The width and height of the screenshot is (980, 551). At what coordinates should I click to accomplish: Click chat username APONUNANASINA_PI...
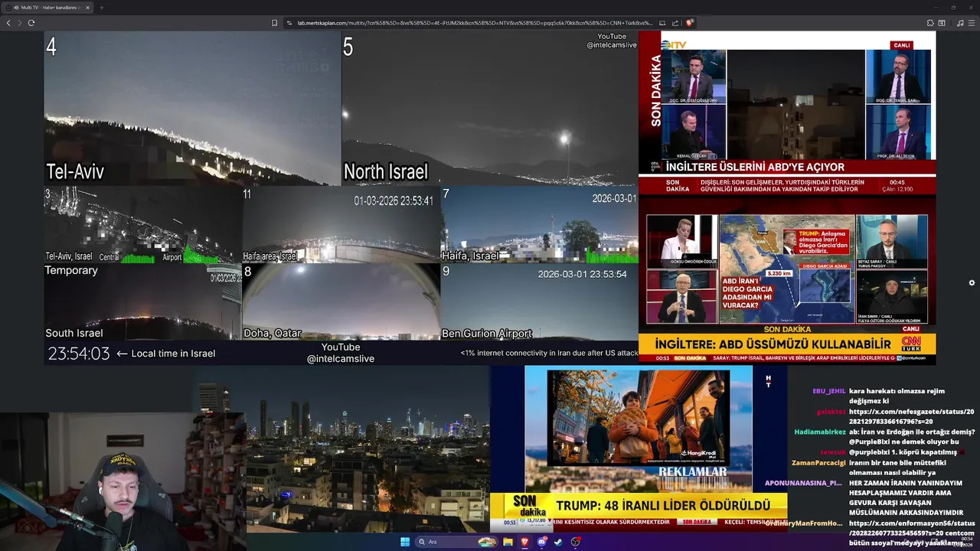click(803, 483)
